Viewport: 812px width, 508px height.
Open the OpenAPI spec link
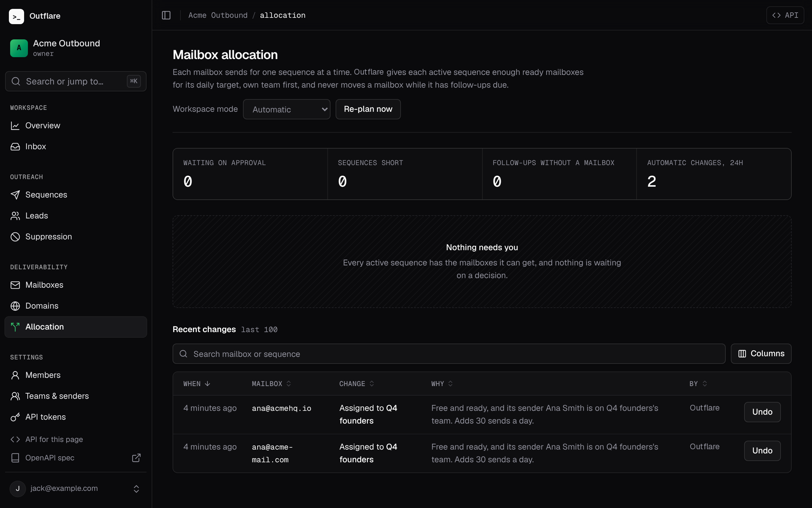pos(76,458)
